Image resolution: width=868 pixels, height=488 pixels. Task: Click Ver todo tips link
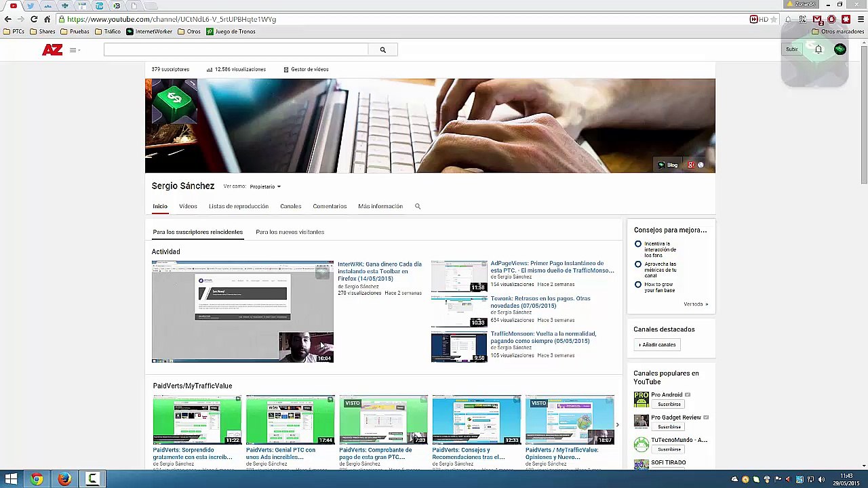tap(696, 304)
